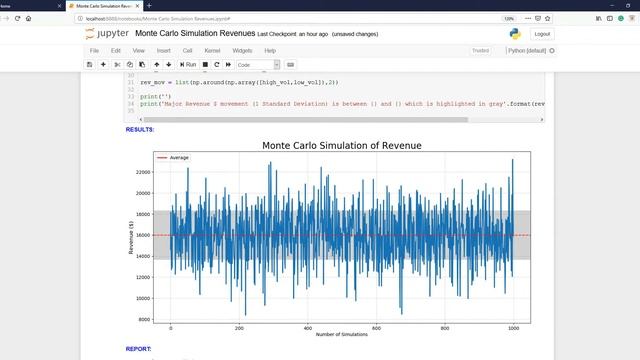Run the selected cell
This screenshot has width=640, height=360.
pyautogui.click(x=188, y=64)
